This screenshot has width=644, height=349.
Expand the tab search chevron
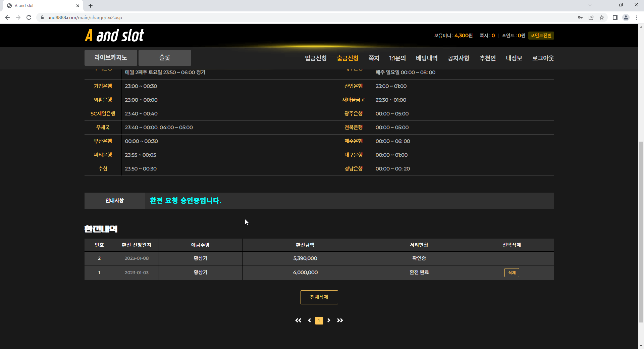(x=590, y=5)
